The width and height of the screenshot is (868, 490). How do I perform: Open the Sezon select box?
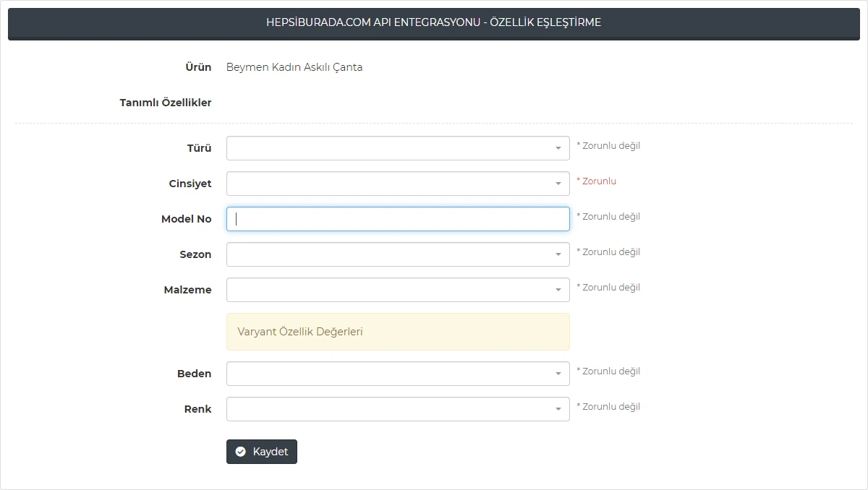point(391,254)
